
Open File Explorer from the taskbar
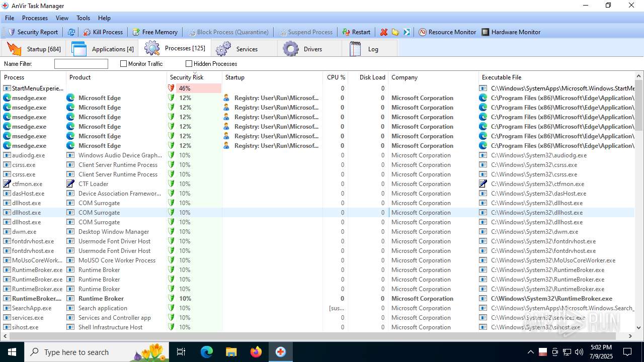231,352
